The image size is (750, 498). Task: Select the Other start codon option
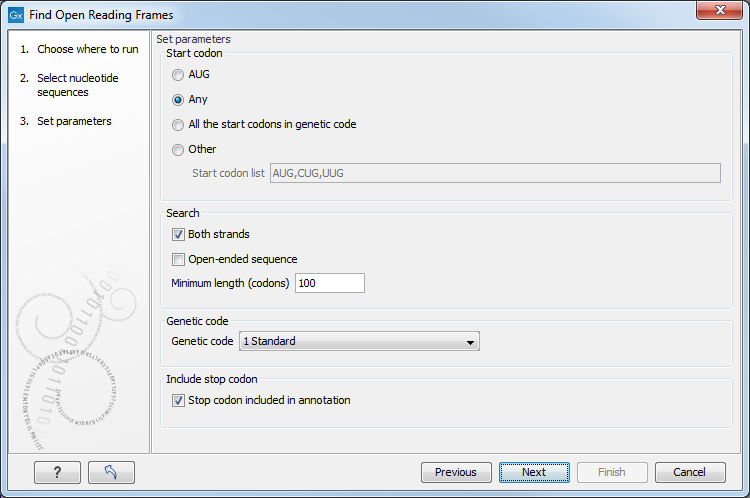click(x=179, y=150)
